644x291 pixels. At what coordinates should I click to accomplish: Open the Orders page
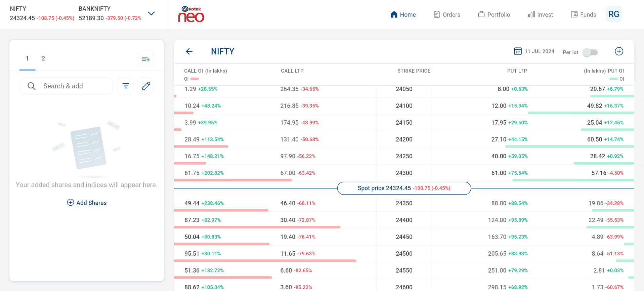pos(447,14)
